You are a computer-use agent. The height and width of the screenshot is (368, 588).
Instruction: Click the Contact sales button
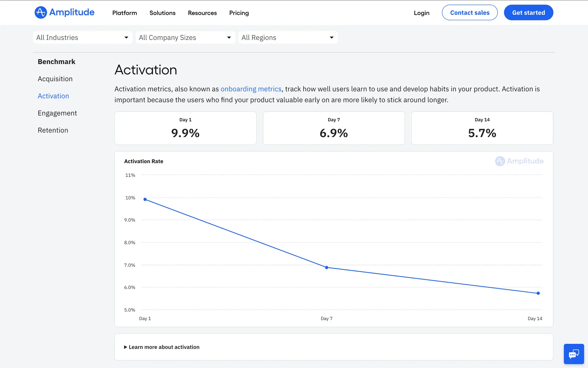click(x=469, y=13)
